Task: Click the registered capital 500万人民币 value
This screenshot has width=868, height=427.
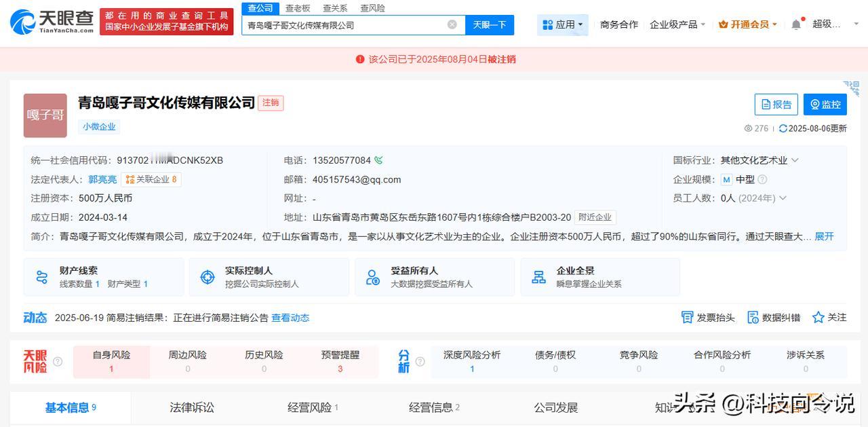Action: click(105, 198)
